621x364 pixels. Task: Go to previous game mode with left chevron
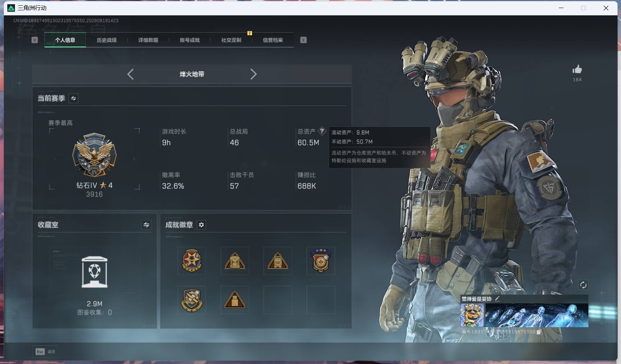[x=130, y=74]
